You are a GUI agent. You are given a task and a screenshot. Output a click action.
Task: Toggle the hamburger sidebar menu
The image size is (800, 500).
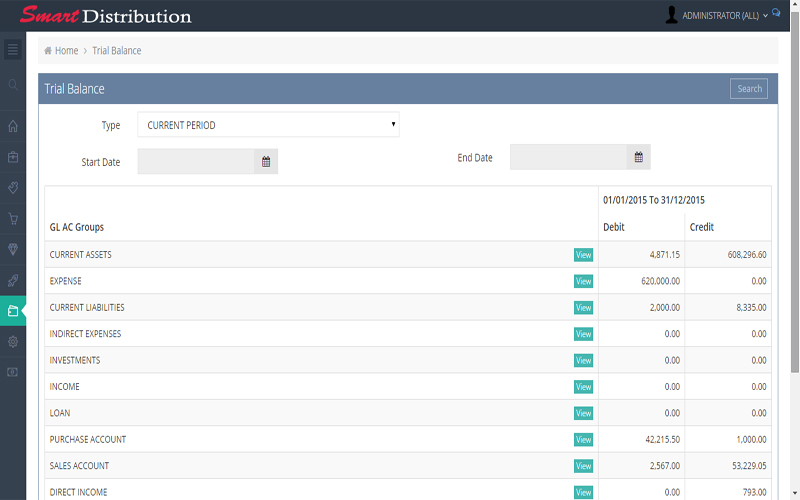[x=13, y=49]
